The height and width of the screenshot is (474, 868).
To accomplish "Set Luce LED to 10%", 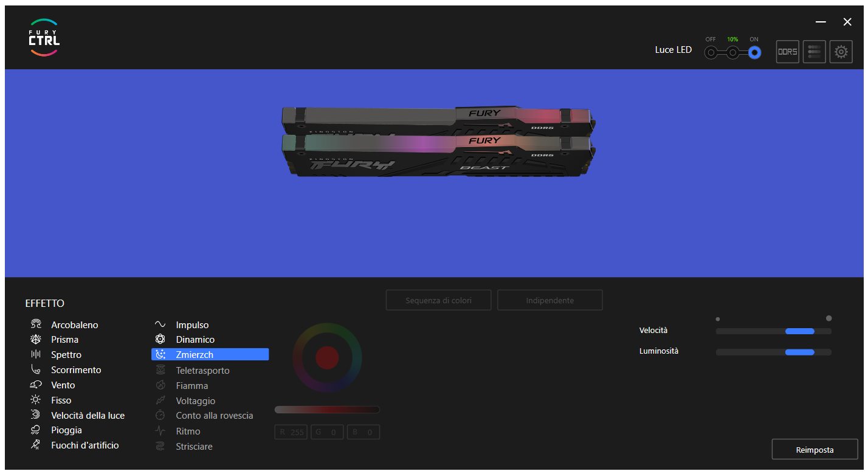I will point(733,53).
